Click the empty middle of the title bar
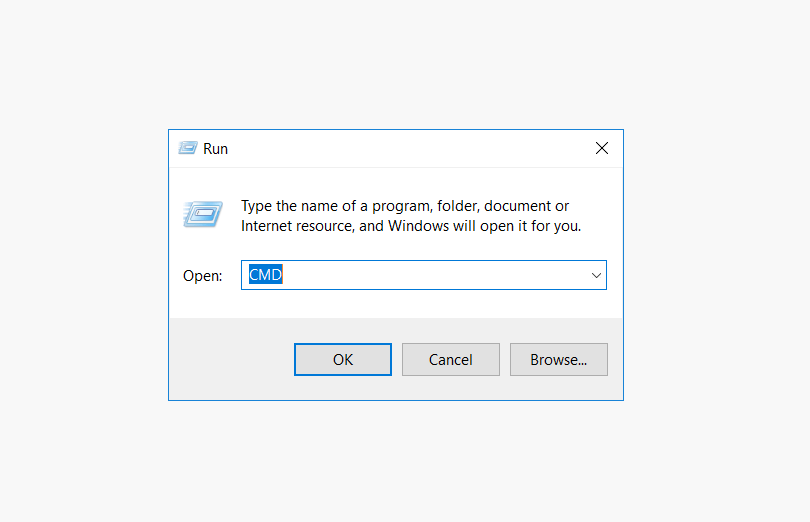 click(x=408, y=148)
